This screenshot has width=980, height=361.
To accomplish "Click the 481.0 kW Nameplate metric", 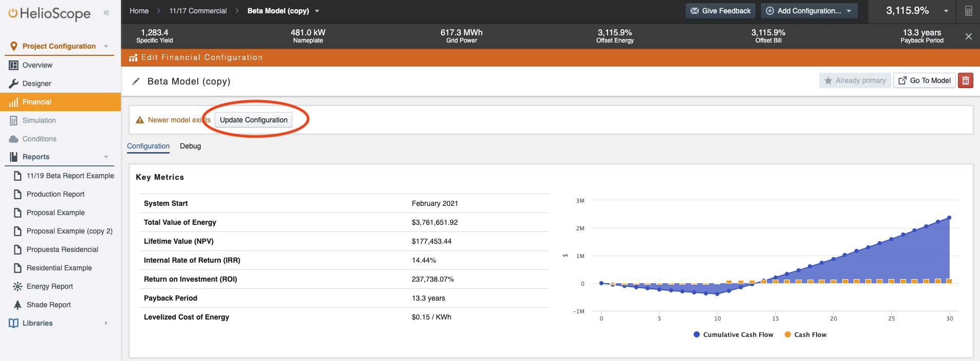I will (308, 36).
